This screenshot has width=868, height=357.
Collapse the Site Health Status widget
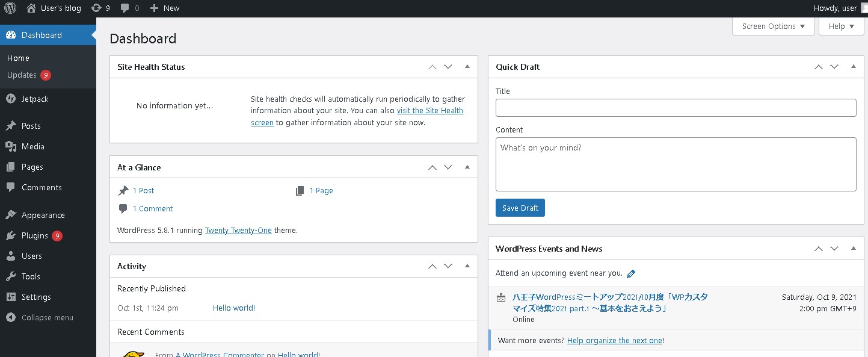tap(467, 66)
